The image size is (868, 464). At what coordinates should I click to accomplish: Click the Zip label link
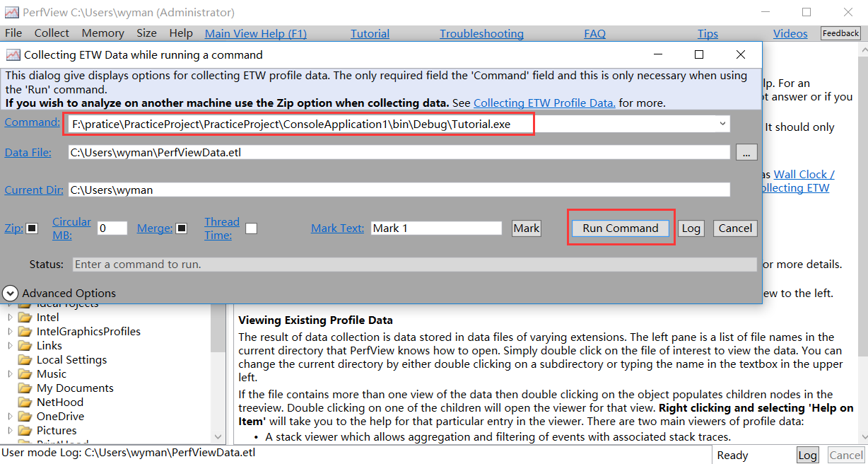point(14,228)
